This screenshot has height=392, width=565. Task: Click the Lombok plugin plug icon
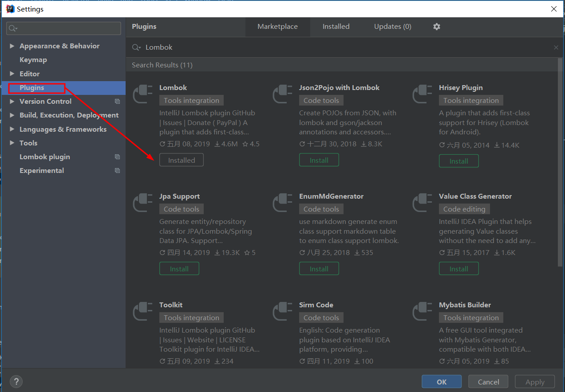143,94
